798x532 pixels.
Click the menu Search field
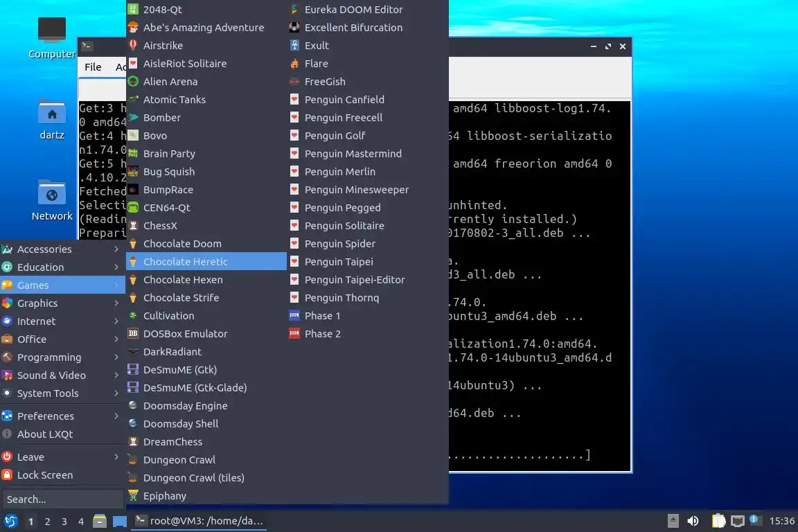[62, 499]
